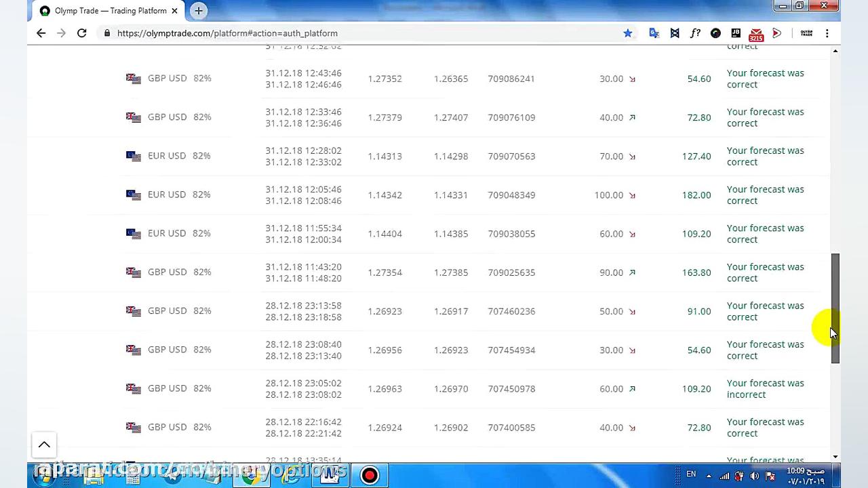Click the flag icon in trade 709048349 row
The width and height of the screenshot is (868, 488).
pos(134,195)
